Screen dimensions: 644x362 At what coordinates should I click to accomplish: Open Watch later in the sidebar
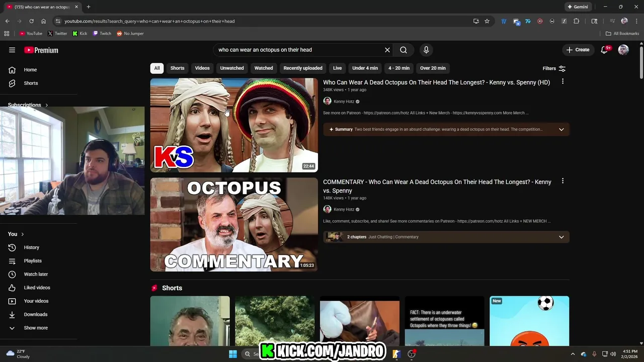[x=36, y=274]
